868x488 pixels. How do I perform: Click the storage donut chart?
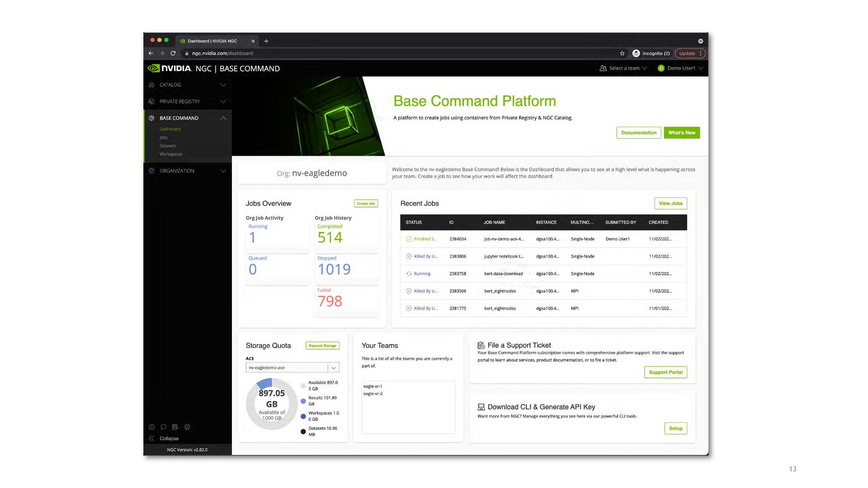pos(272,404)
